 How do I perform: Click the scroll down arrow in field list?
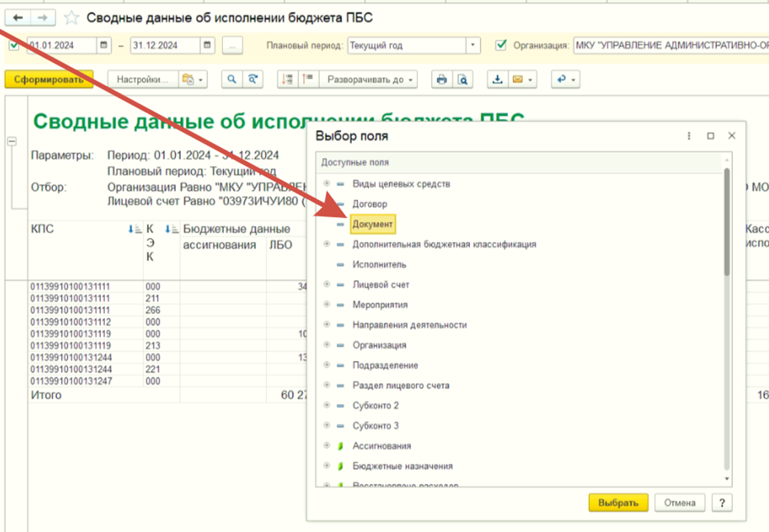727,479
